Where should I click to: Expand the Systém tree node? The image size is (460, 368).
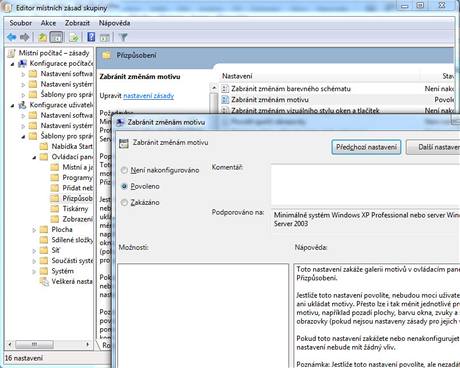(34, 271)
